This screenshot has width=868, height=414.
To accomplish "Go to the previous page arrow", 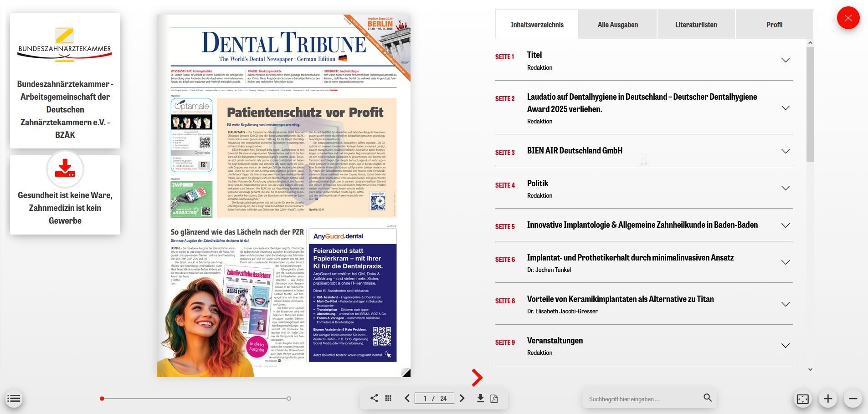I will [407, 399].
